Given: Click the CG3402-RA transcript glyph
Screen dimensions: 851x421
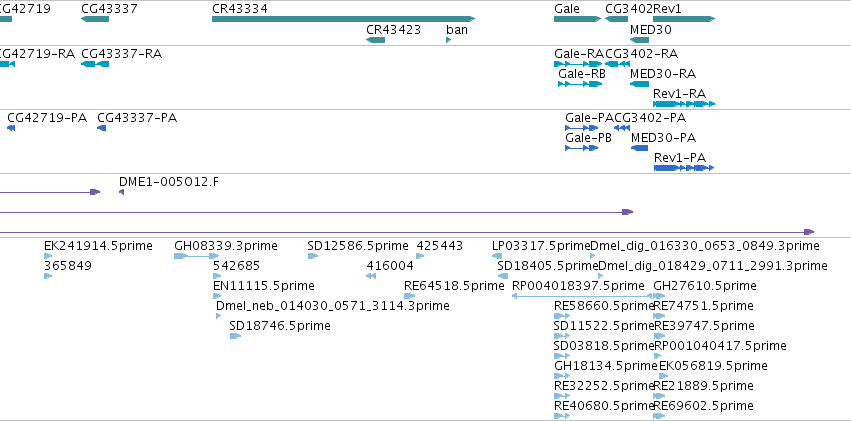Looking at the screenshot, I should coord(617,64).
